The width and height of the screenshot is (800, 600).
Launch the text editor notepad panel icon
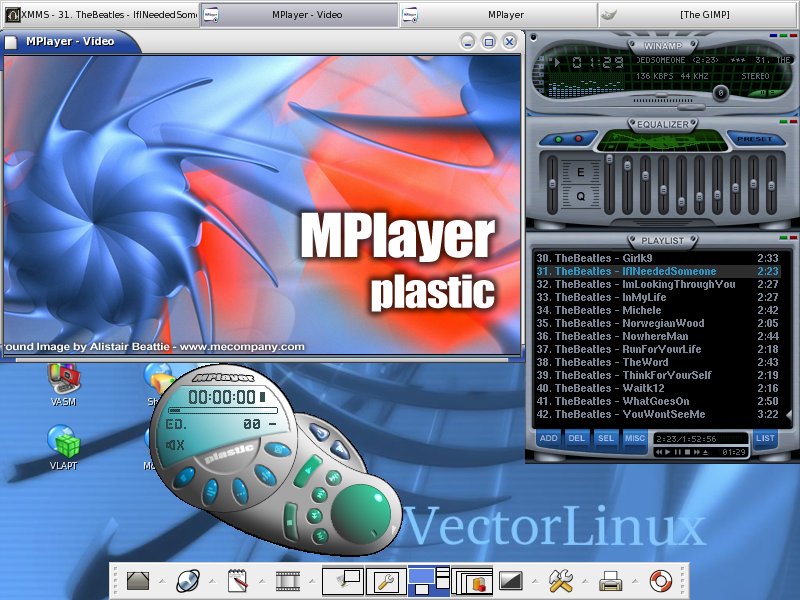click(x=238, y=579)
